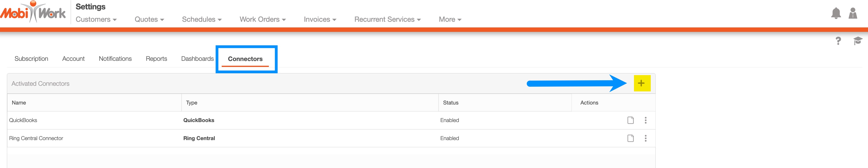Open Ring Central row three-dot actions menu
The width and height of the screenshot is (868, 168).
click(x=646, y=138)
